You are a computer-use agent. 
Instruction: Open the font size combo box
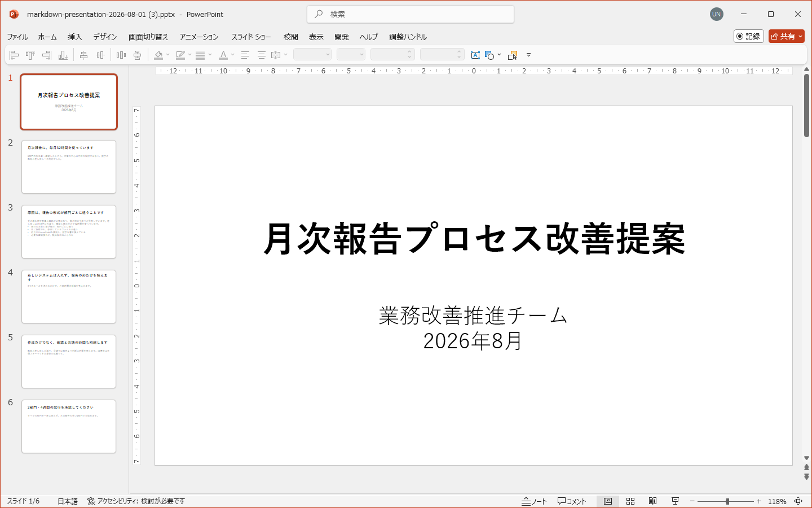pos(351,55)
